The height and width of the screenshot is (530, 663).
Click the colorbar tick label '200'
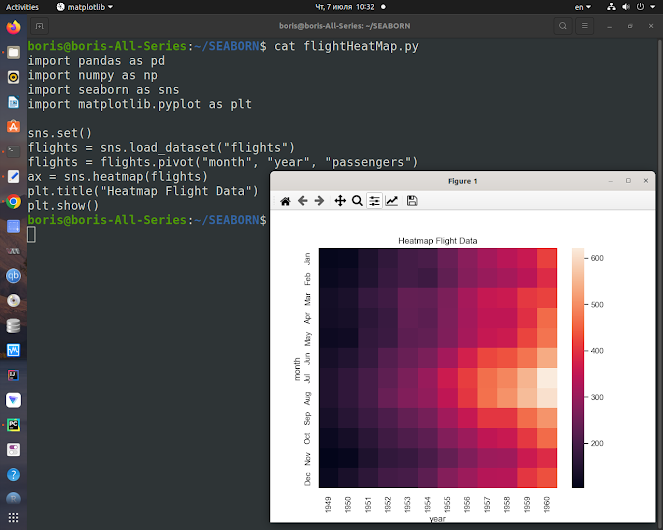click(597, 443)
